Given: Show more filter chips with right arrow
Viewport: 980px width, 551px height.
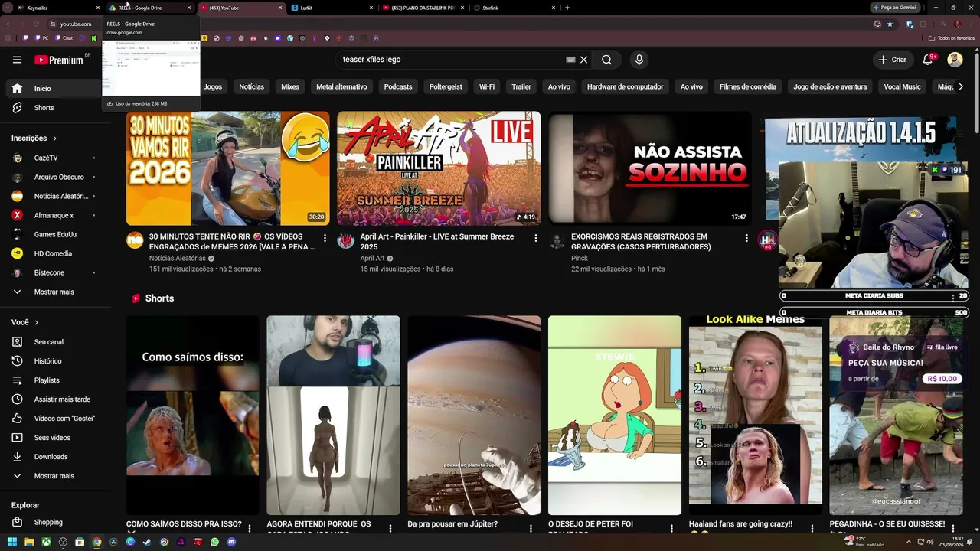Looking at the screenshot, I should point(961,87).
